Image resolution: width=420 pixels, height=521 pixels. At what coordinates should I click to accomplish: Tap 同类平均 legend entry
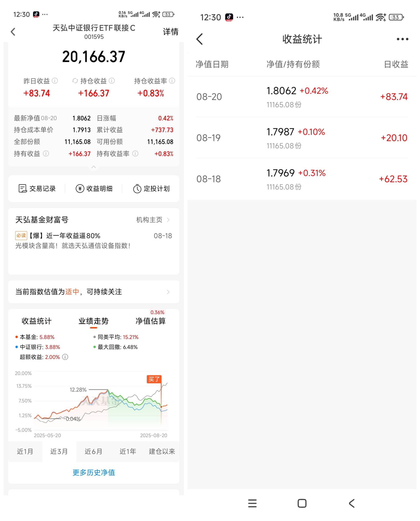116,337
